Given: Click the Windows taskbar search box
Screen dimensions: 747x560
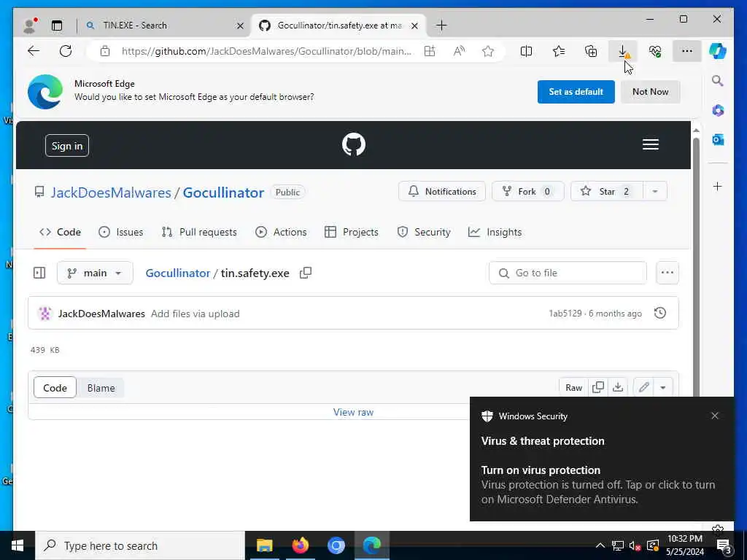Looking at the screenshot, I should click(x=140, y=545).
